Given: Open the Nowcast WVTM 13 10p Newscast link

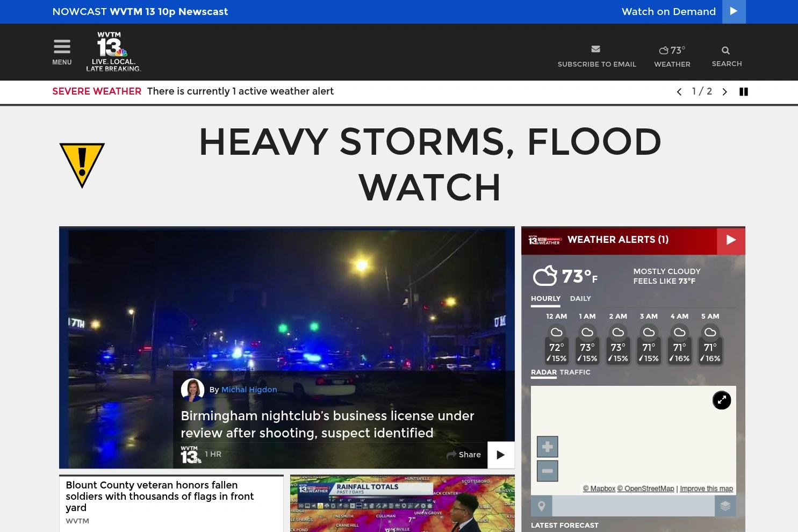Looking at the screenshot, I should [x=140, y=11].
